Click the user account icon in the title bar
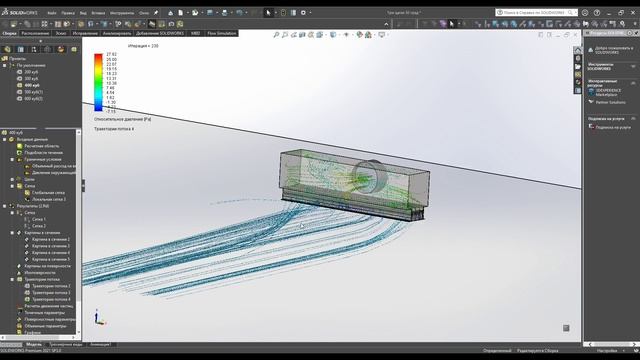Screen dimensions: 640x360 tap(585, 13)
